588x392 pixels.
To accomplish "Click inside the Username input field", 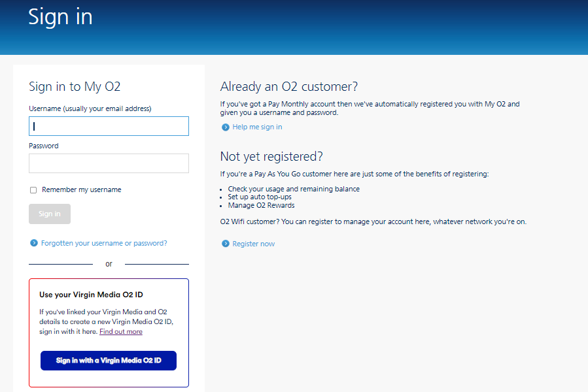I will point(108,125).
